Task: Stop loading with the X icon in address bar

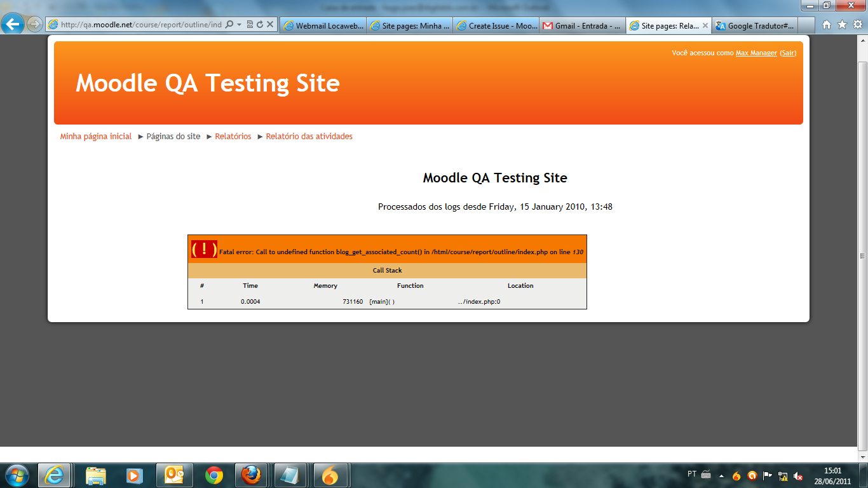Action: tap(269, 25)
